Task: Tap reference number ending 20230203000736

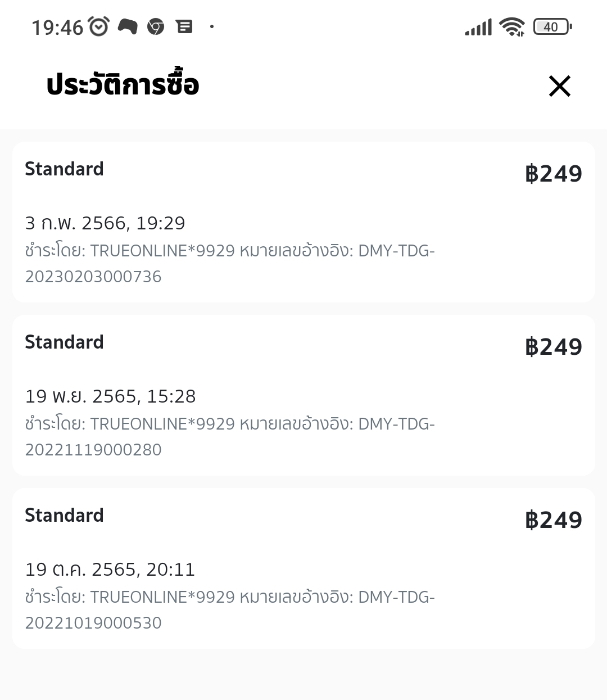Action: tap(93, 277)
